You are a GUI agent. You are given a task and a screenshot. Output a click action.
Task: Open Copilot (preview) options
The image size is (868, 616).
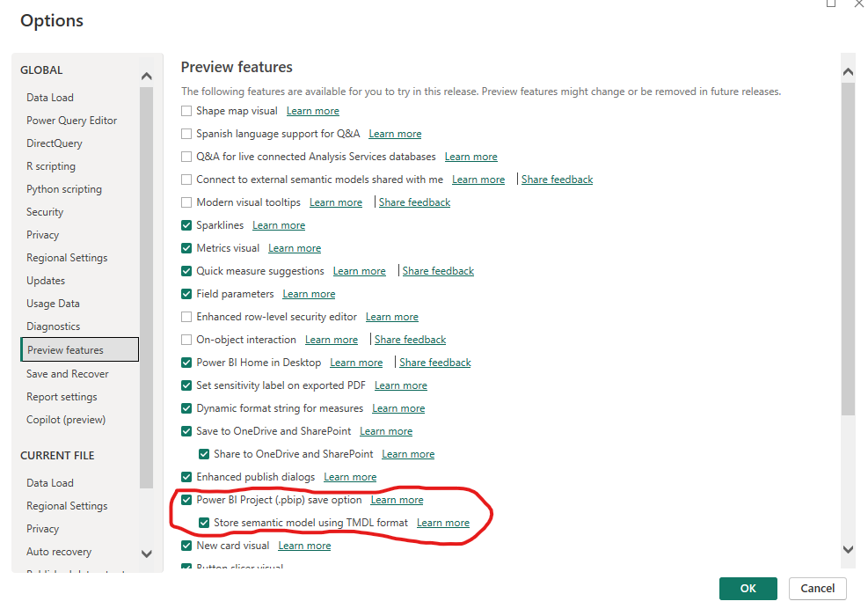(66, 420)
